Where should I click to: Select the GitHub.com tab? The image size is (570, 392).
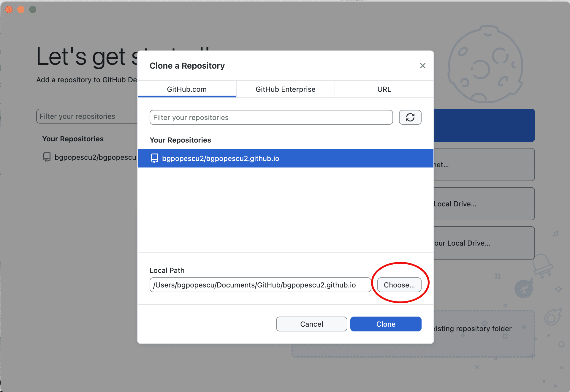click(x=186, y=89)
